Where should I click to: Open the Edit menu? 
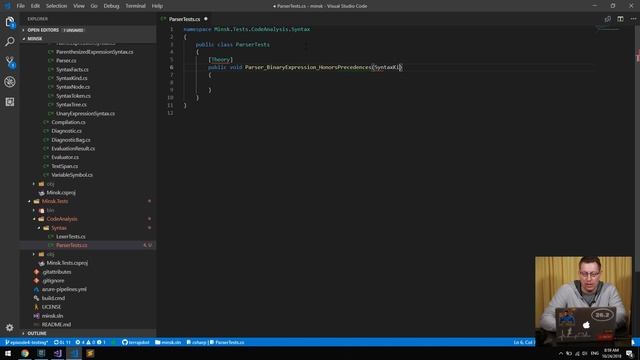pyautogui.click(x=35, y=6)
